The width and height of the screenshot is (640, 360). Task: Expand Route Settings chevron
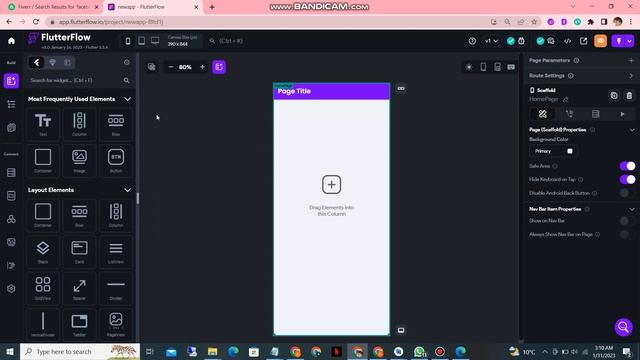click(631, 76)
